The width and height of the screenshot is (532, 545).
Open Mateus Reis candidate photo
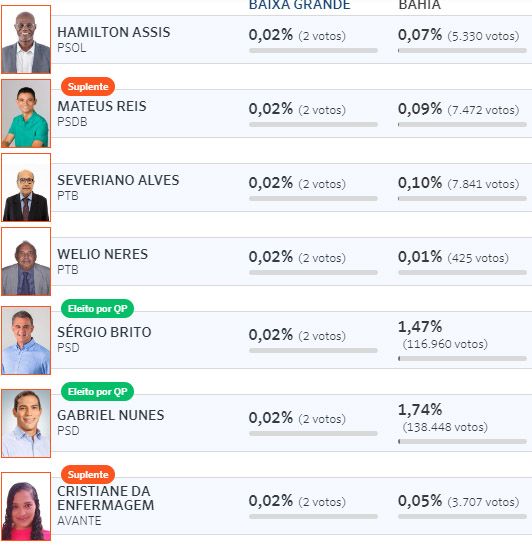click(x=26, y=113)
